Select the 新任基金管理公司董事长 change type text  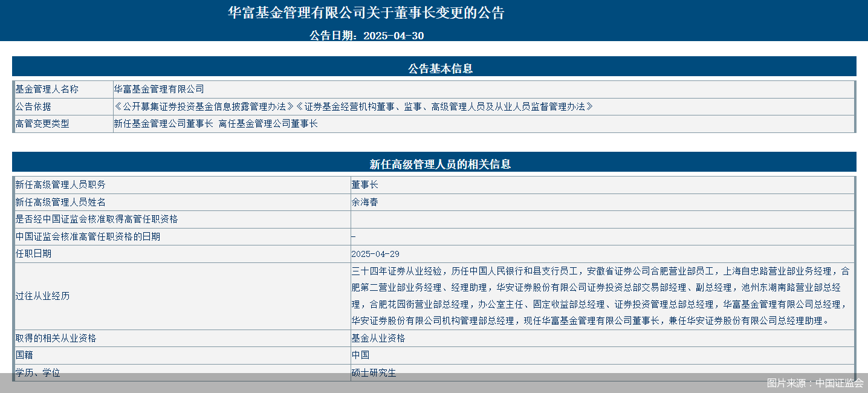(163, 123)
